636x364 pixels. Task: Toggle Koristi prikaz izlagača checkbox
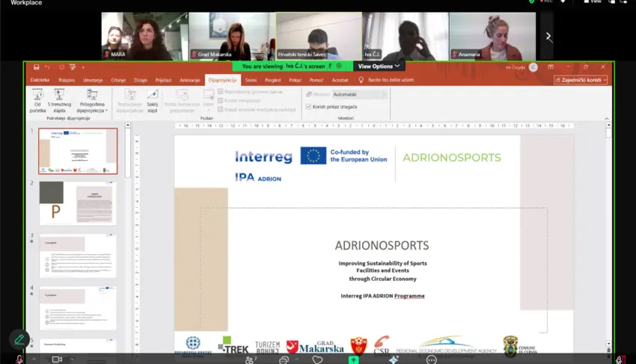tap(308, 107)
